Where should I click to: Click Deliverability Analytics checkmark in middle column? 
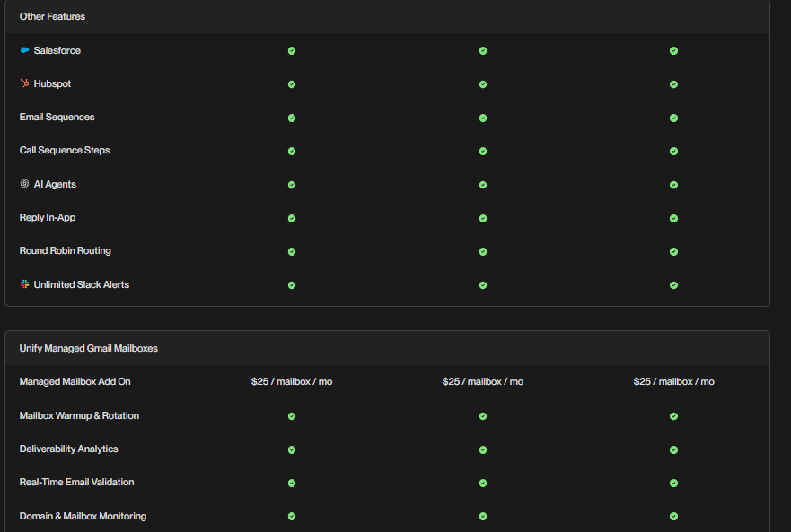483,449
